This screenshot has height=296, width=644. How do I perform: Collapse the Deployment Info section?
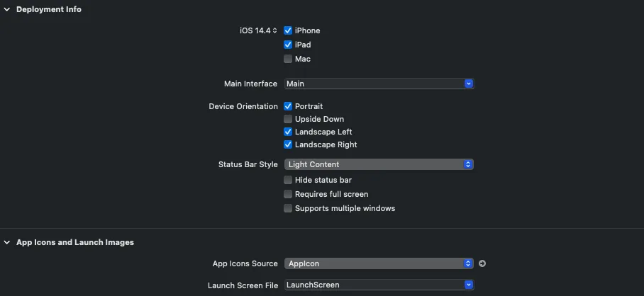(x=6, y=9)
